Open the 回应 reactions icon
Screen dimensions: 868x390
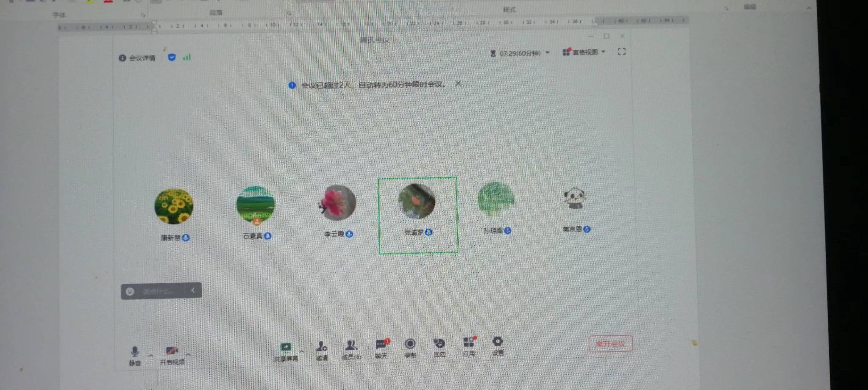tap(440, 343)
